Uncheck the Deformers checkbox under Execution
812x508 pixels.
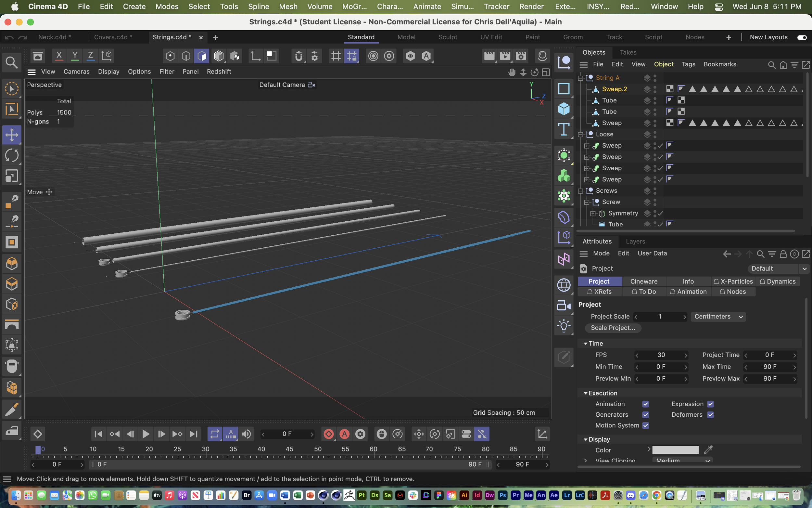[x=711, y=415]
